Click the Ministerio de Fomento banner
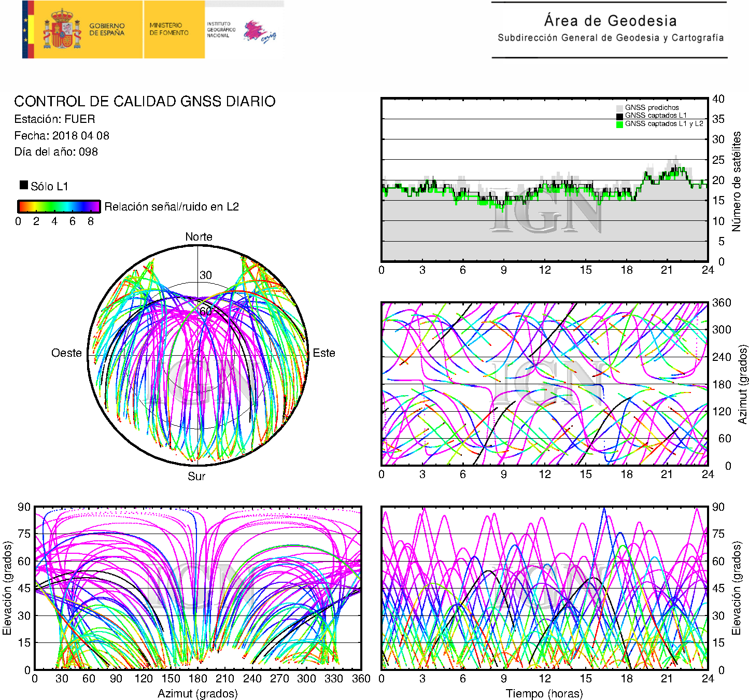 pyautogui.click(x=169, y=29)
